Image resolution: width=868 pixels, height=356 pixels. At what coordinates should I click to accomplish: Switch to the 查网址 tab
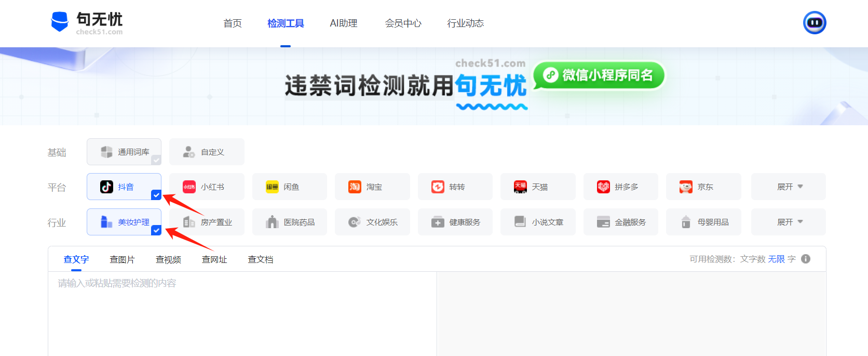click(x=214, y=259)
